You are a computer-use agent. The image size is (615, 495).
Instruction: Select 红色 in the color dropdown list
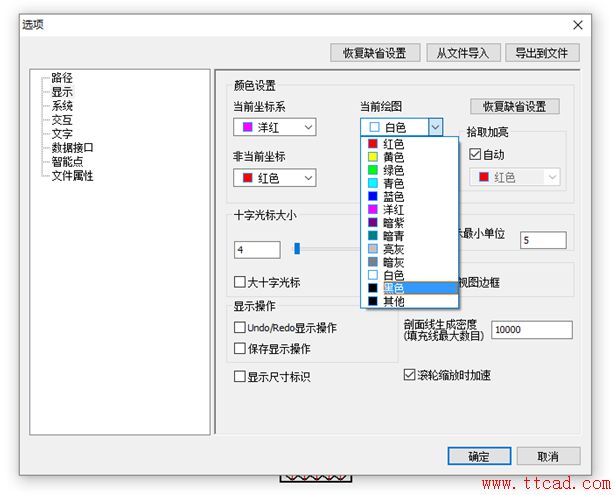click(x=409, y=144)
